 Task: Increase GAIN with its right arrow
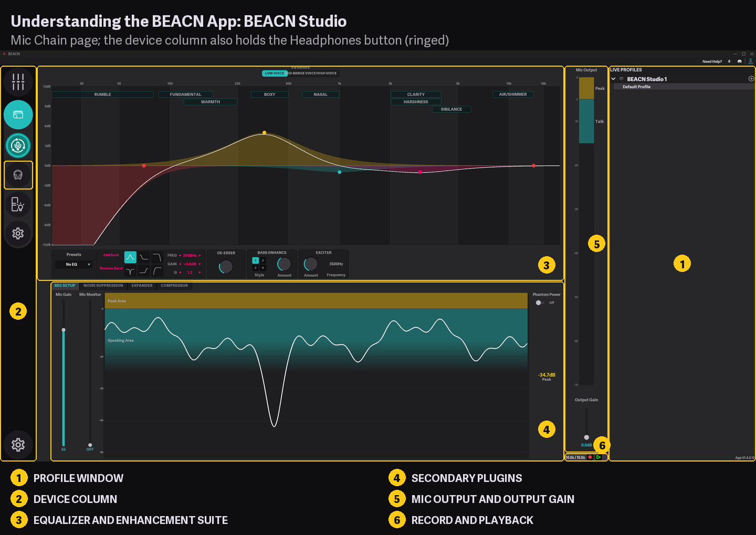coord(200,264)
